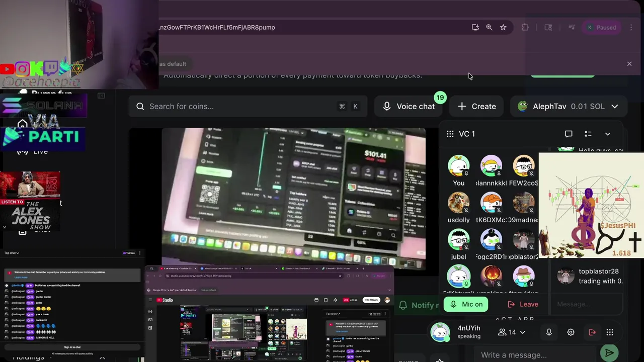Image resolution: width=644 pixels, height=362 pixels.
Task: Open Studio account avatar
Action: tap(387, 300)
